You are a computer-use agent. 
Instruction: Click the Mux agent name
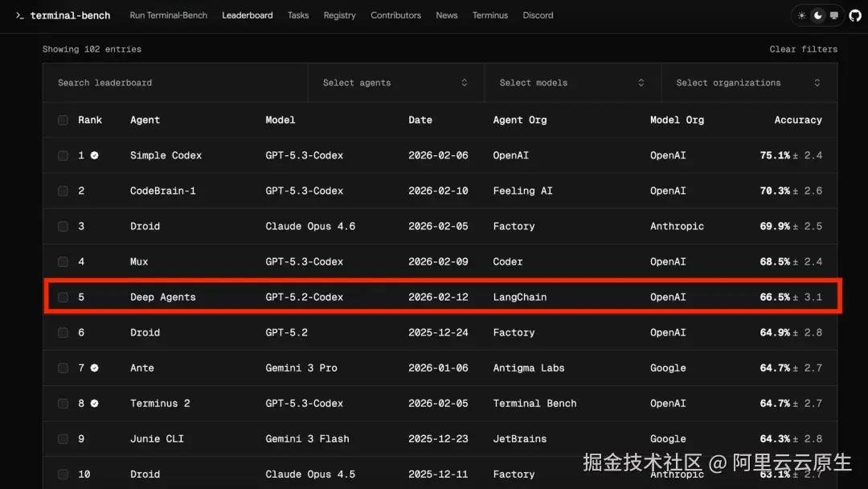pos(139,262)
